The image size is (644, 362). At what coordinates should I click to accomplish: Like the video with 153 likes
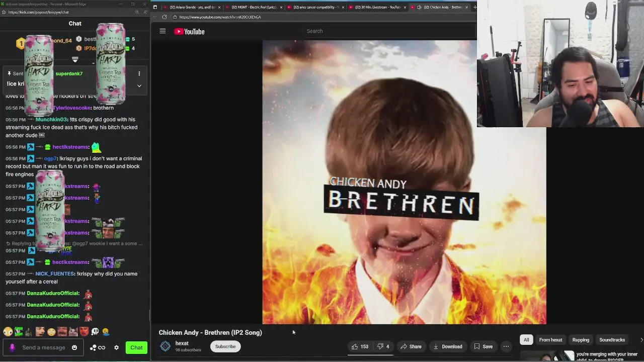point(360,346)
